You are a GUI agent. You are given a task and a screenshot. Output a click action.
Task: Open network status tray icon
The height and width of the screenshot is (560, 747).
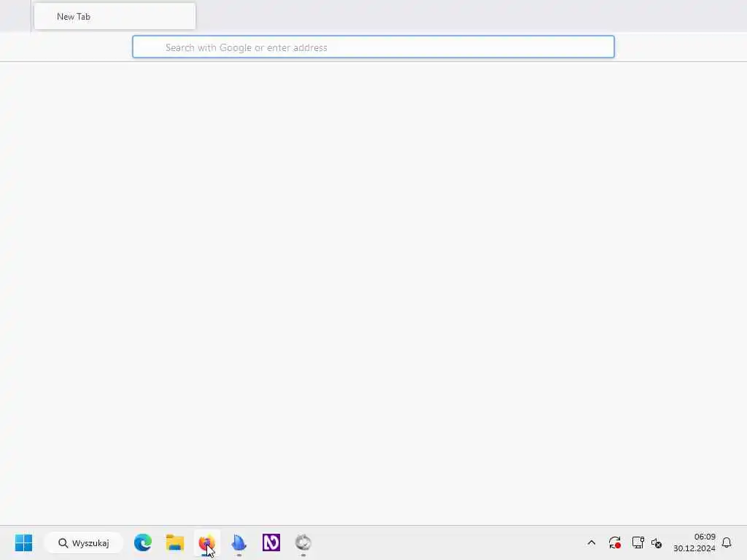pos(638,542)
